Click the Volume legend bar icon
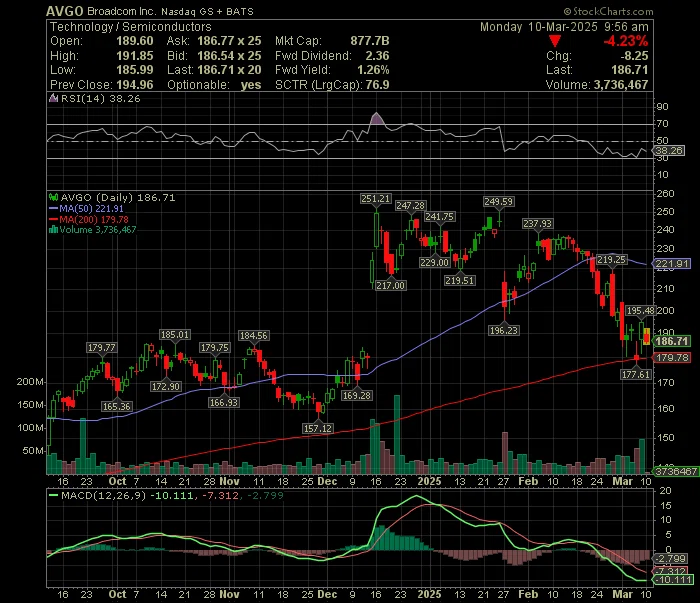Image resolution: width=700 pixels, height=603 pixels. click(54, 230)
